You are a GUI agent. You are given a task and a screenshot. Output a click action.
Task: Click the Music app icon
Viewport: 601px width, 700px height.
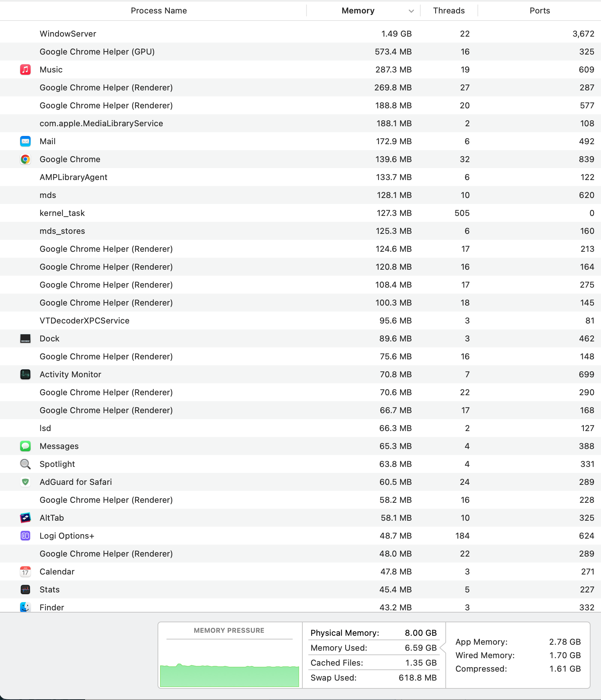click(x=25, y=69)
